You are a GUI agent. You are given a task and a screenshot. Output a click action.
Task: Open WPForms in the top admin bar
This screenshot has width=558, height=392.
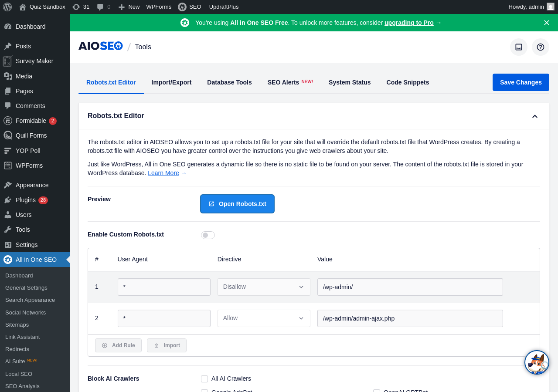(x=159, y=7)
